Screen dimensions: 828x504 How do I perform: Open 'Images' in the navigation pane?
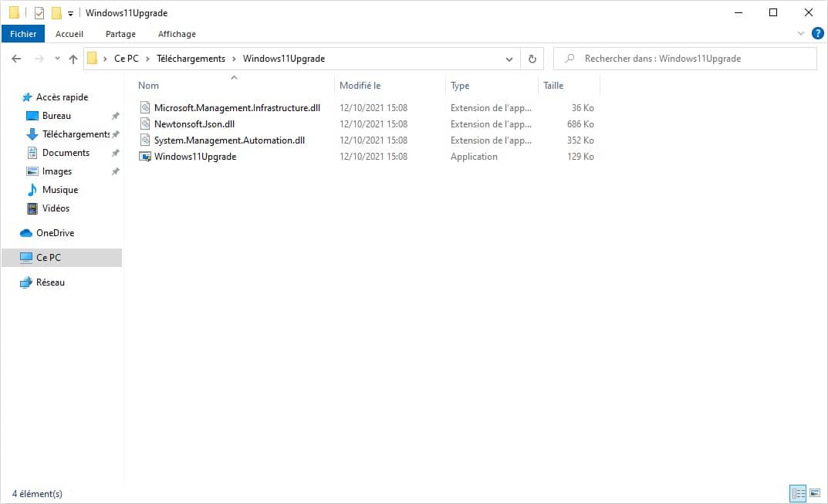coord(56,171)
